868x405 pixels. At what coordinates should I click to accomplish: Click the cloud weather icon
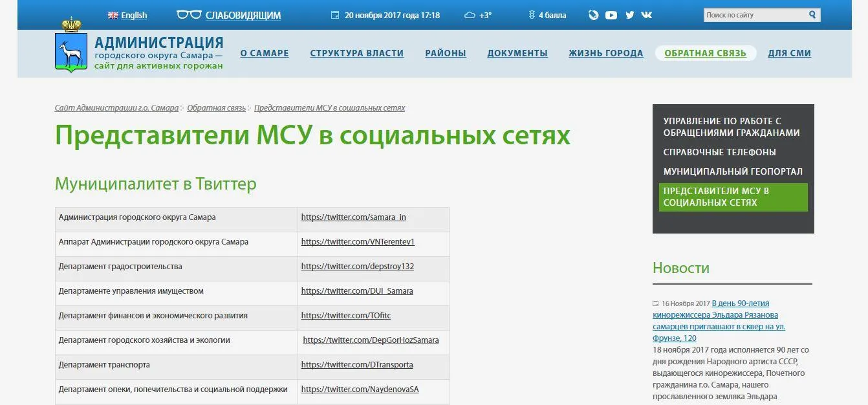[x=470, y=16]
